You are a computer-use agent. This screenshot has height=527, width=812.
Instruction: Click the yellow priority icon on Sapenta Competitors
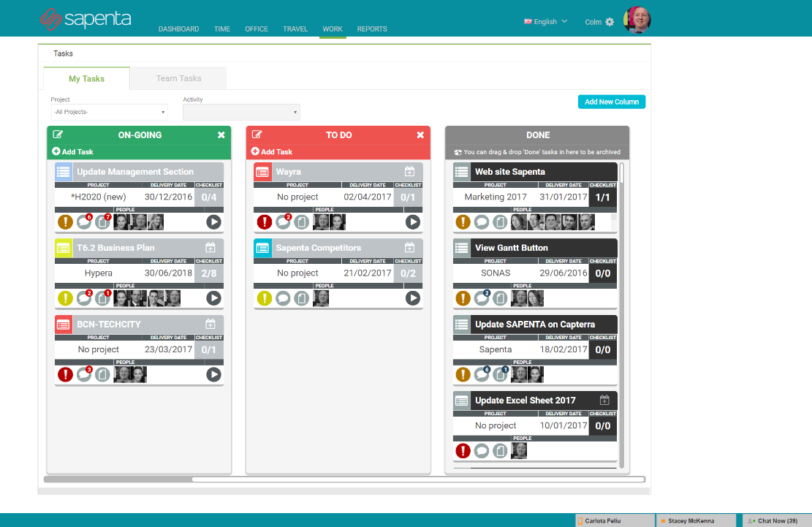click(x=265, y=298)
